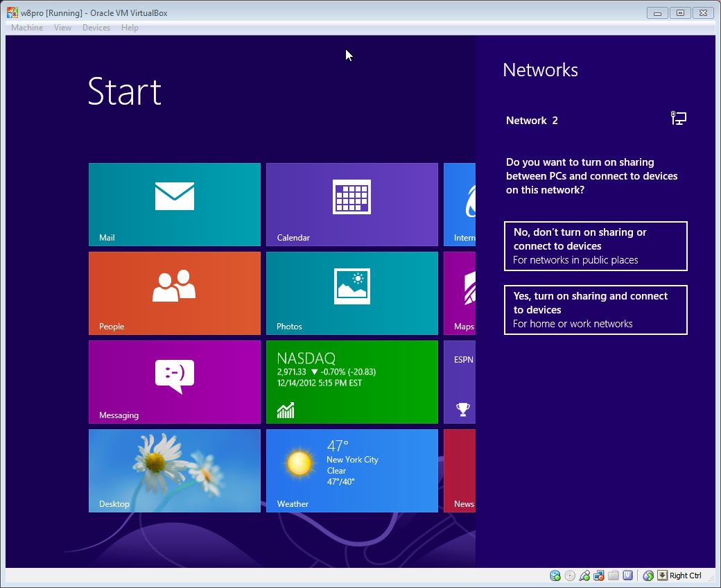
Task: Open the Messaging tile
Action: click(x=174, y=381)
